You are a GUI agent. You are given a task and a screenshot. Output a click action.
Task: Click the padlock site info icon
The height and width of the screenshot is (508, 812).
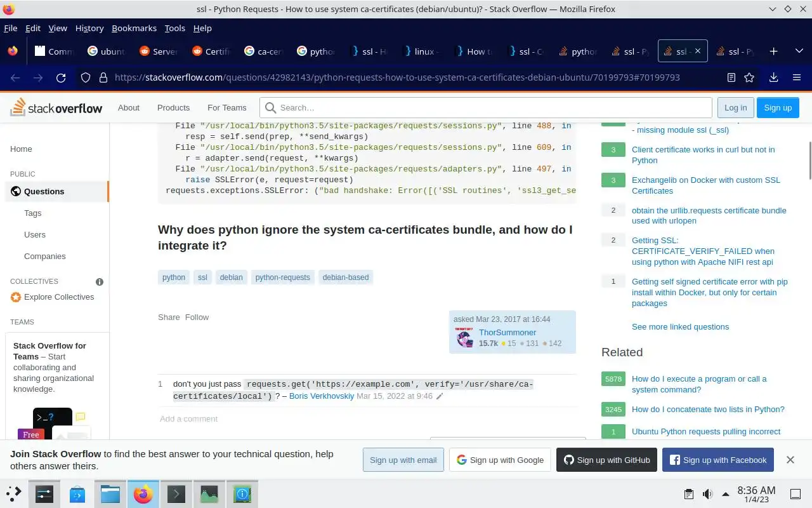click(x=103, y=77)
